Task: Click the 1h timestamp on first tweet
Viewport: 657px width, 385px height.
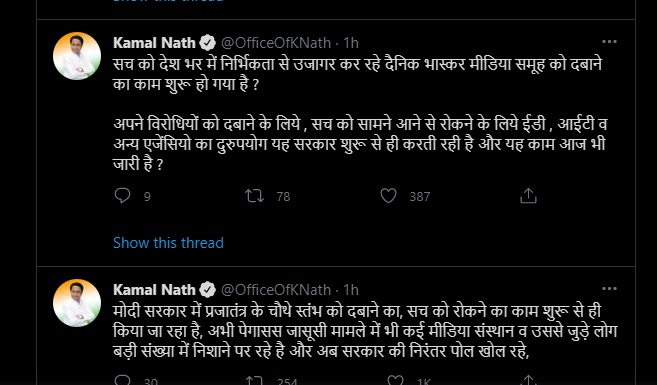Action: (x=351, y=43)
